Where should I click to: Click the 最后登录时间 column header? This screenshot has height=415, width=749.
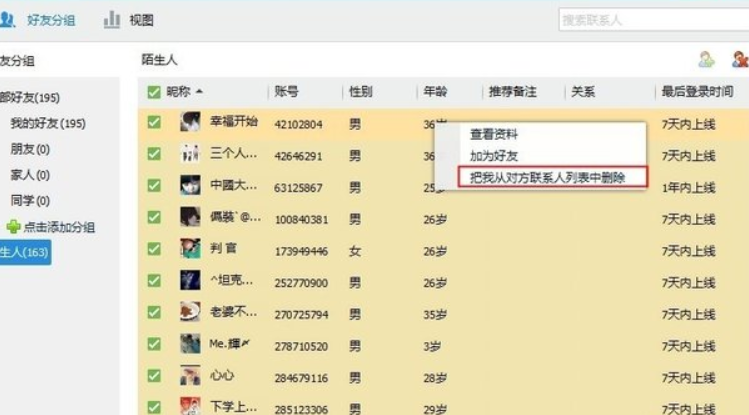pos(697,91)
